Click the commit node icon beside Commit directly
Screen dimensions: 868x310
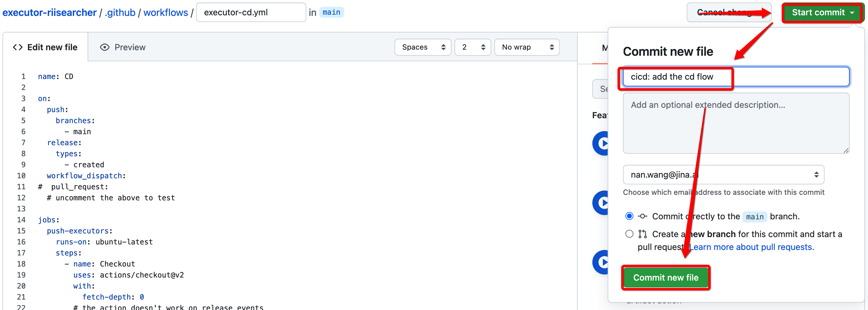point(642,216)
